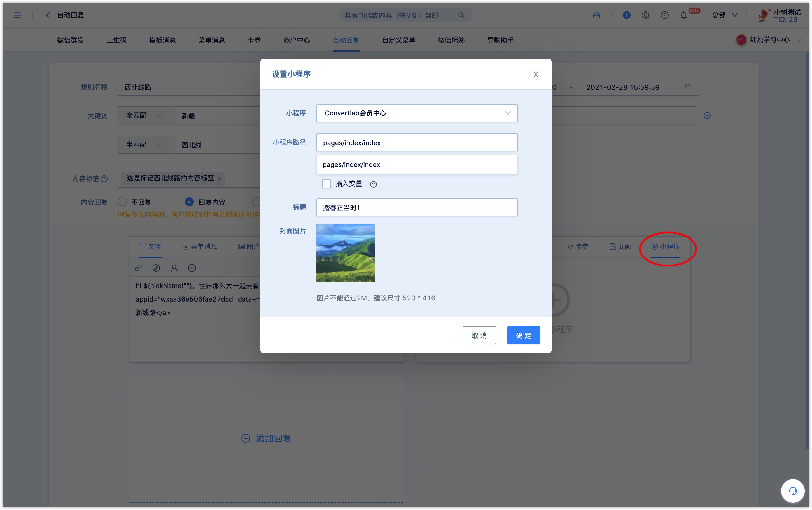The height and width of the screenshot is (510, 812).
Task: Click the end date 2021-02-28 15:59:59
Action: 623,87
